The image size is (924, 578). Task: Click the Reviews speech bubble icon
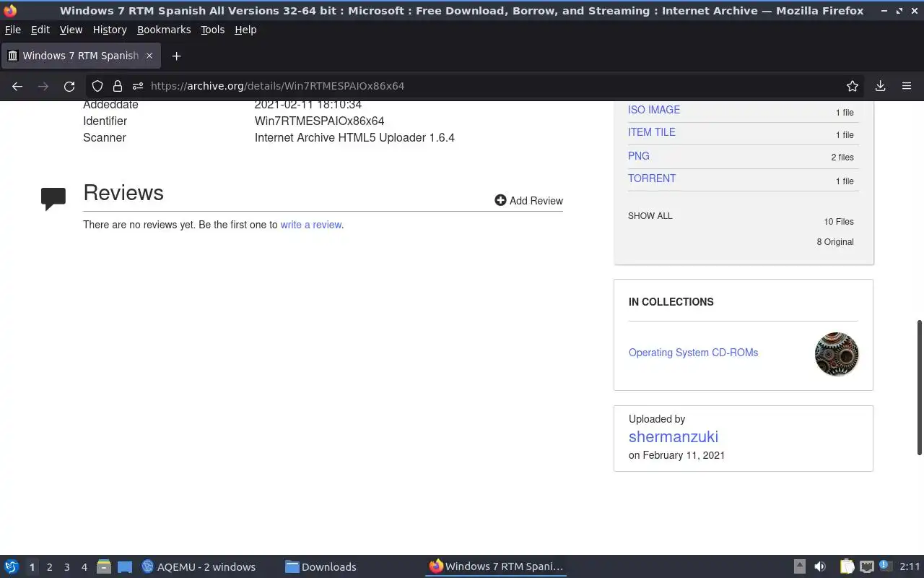(x=53, y=199)
